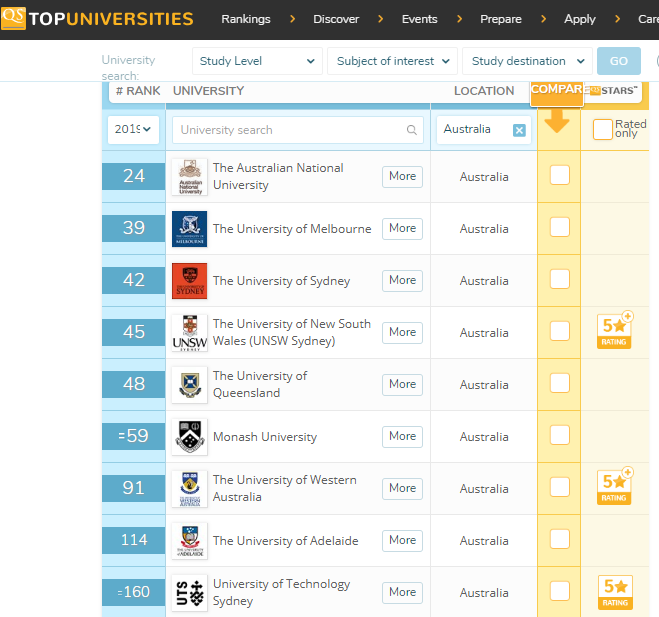Clear the Australia location filter with X
The image size is (659, 617).
[x=519, y=130]
